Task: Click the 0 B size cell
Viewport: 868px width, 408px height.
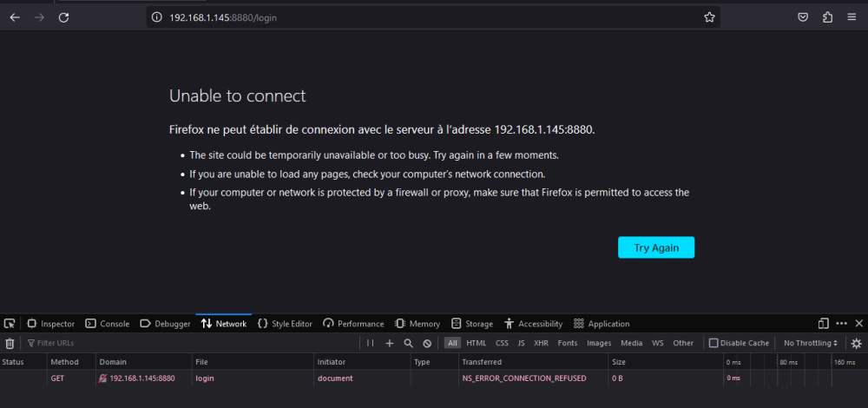Action: 617,378
